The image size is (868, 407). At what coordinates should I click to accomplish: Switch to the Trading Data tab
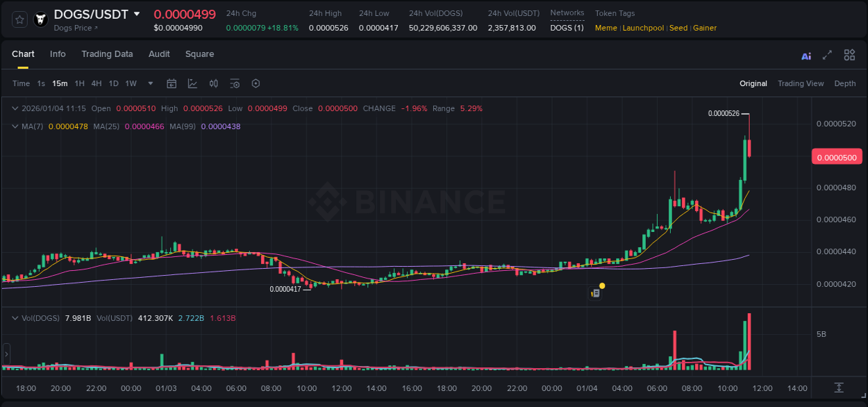(107, 54)
